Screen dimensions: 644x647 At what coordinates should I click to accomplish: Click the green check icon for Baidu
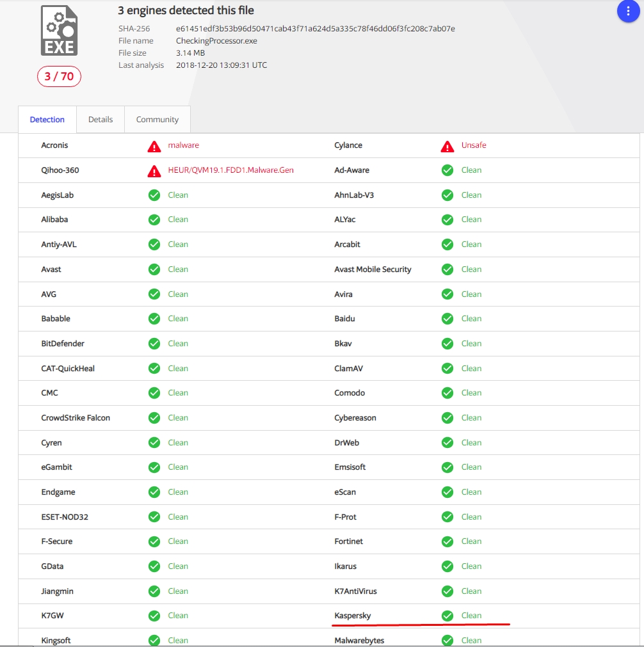pos(447,319)
